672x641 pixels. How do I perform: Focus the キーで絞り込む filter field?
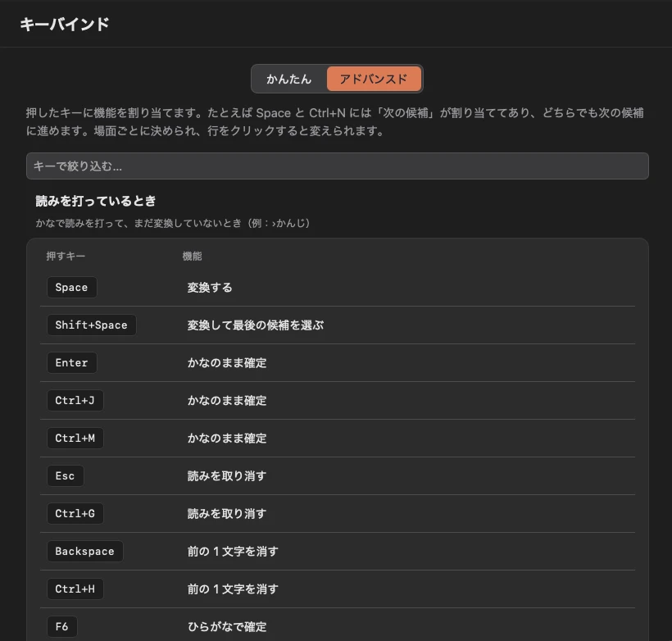click(x=338, y=166)
